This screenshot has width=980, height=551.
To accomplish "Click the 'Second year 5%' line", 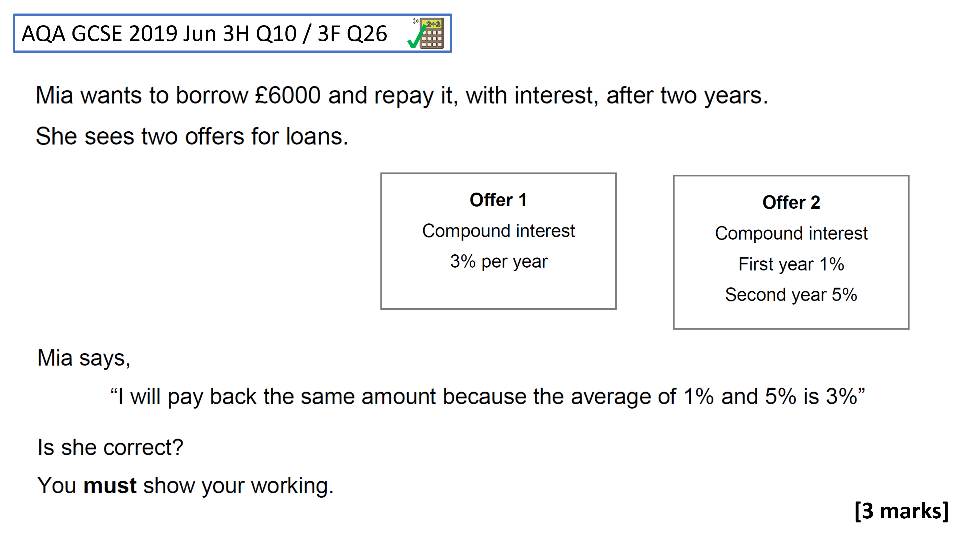I will (x=791, y=295).
